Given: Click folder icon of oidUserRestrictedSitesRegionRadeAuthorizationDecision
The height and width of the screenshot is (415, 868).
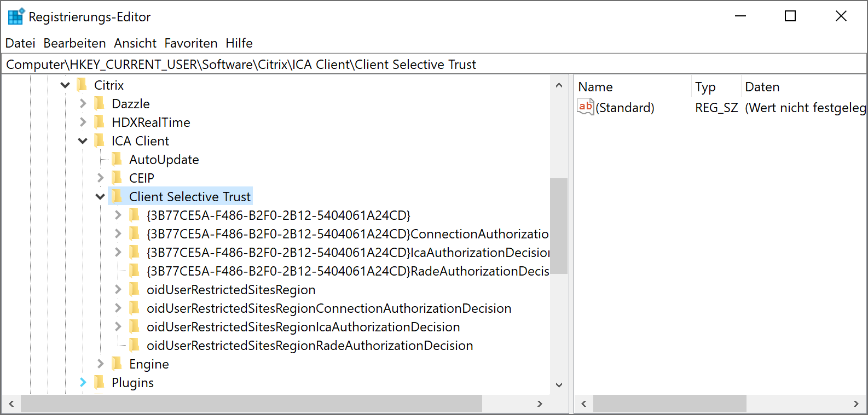Looking at the screenshot, I should pos(134,345).
